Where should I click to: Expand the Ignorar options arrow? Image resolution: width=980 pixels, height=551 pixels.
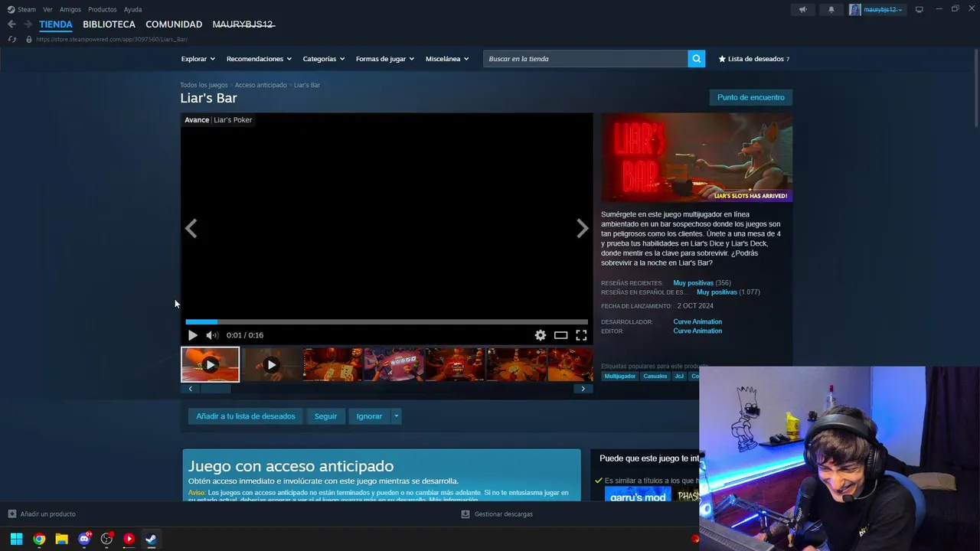click(396, 416)
